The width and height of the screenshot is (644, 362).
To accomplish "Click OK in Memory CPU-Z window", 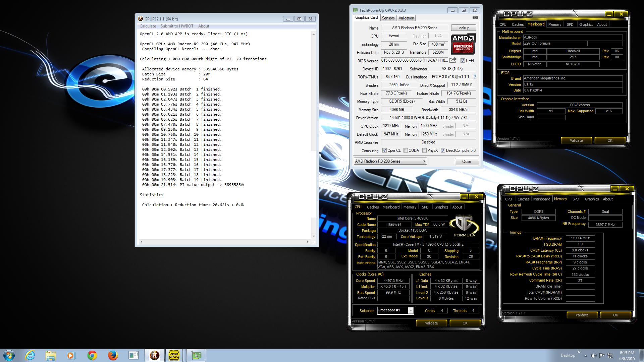I will click(615, 315).
